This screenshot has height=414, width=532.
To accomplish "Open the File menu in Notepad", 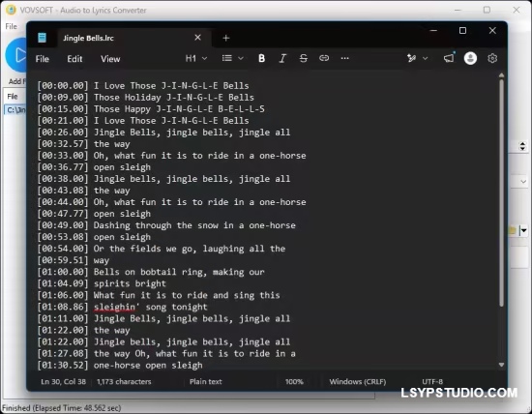I will tap(42, 59).
